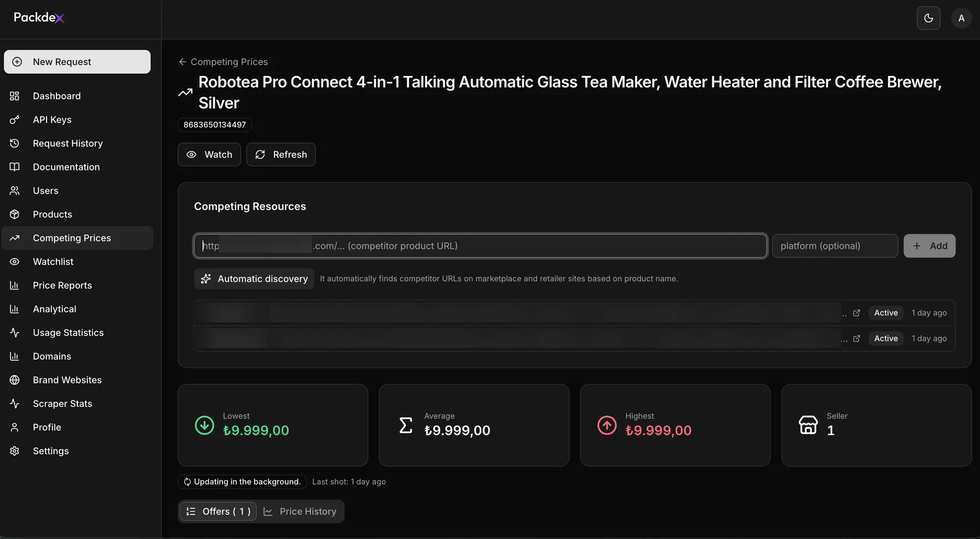Add the competitor resource
Viewport: 980px width, 539px height.
[x=930, y=246]
